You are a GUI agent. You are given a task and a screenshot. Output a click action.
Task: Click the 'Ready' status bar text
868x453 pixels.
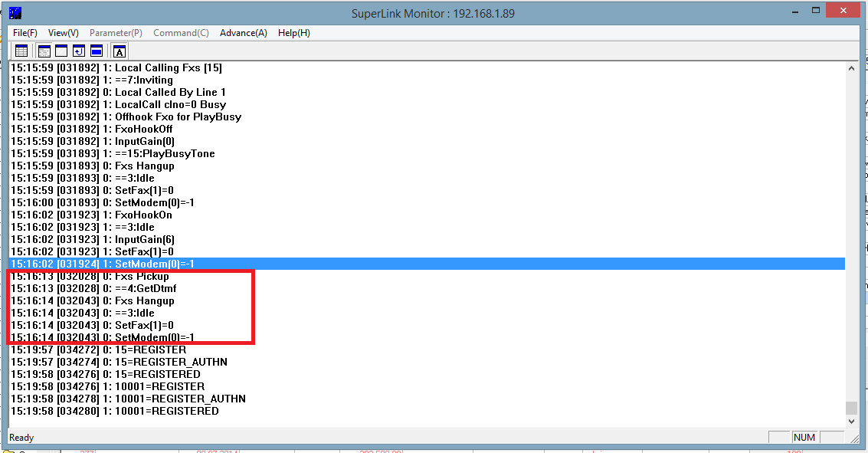[x=21, y=438]
